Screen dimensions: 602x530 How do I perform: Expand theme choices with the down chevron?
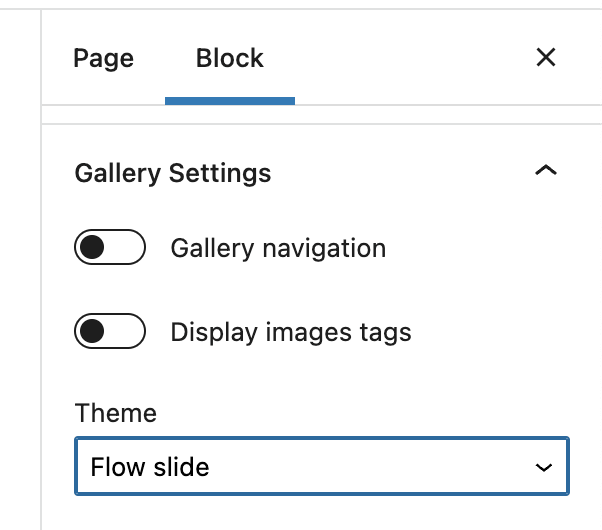tap(544, 467)
